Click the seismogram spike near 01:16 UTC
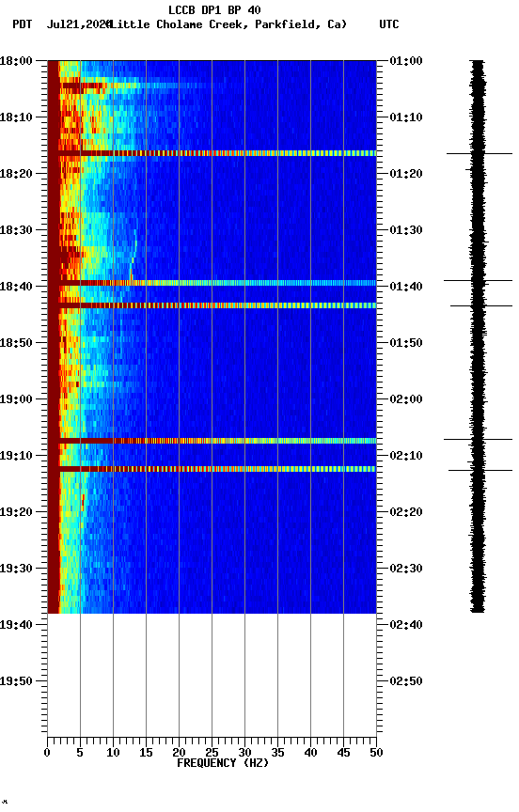This screenshot has width=519, height=812. coord(480,154)
